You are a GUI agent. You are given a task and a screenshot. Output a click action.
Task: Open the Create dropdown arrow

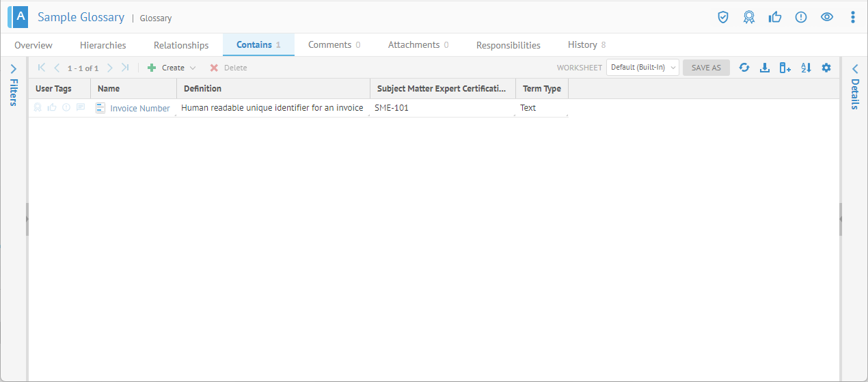pos(193,68)
